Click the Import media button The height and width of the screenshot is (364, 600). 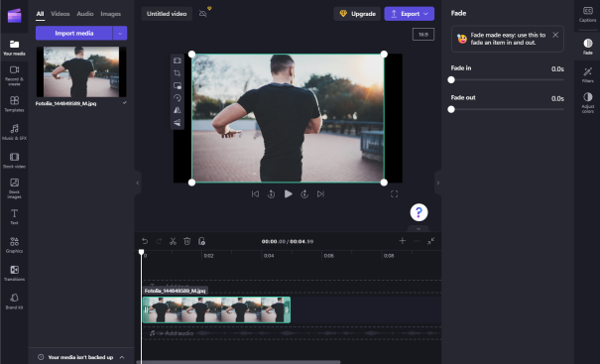click(x=73, y=34)
